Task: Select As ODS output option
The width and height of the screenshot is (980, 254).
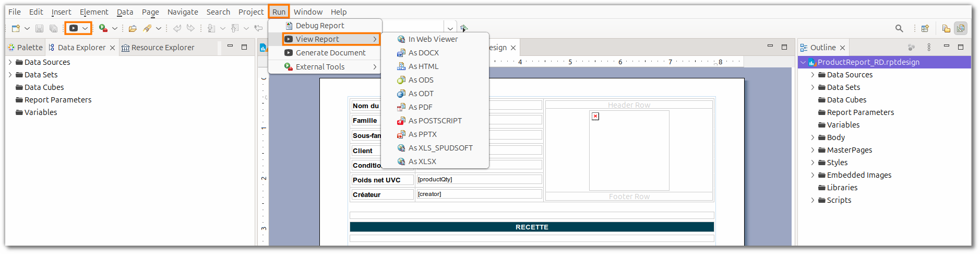Action: pyautogui.click(x=435, y=79)
